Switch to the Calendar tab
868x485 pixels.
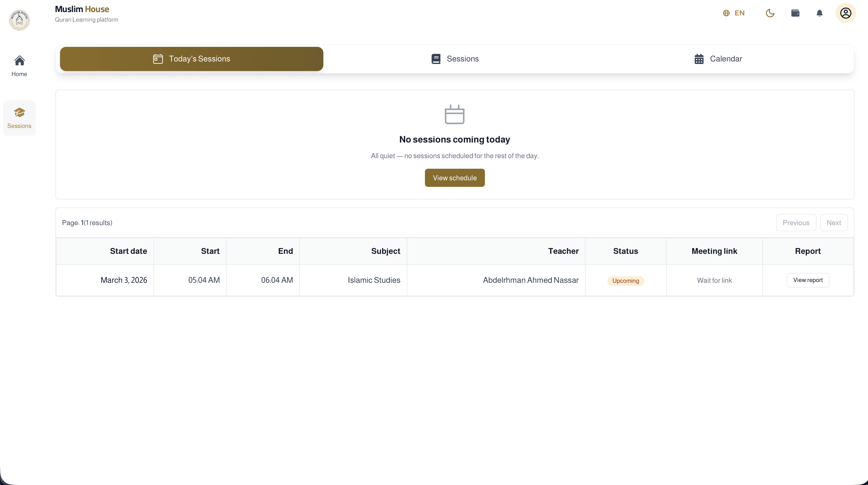click(718, 59)
